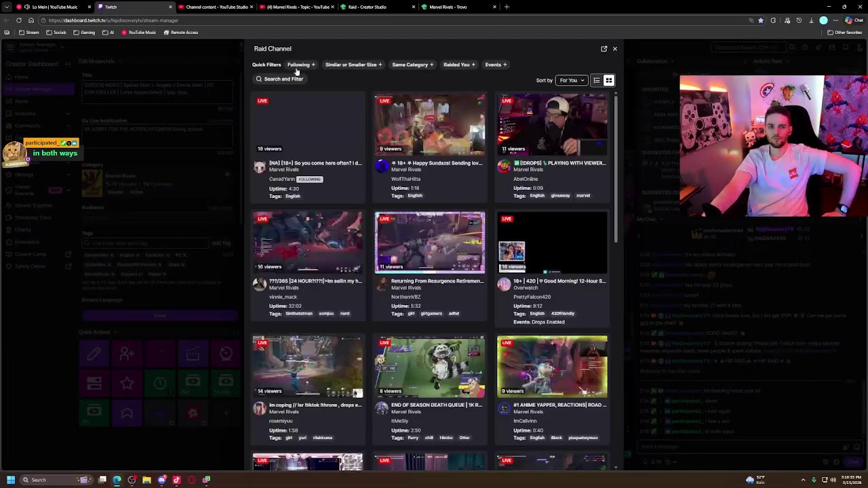Image resolution: width=868 pixels, height=488 pixels.
Task: Click the marvel tag on AbelOnline
Action: (583, 196)
